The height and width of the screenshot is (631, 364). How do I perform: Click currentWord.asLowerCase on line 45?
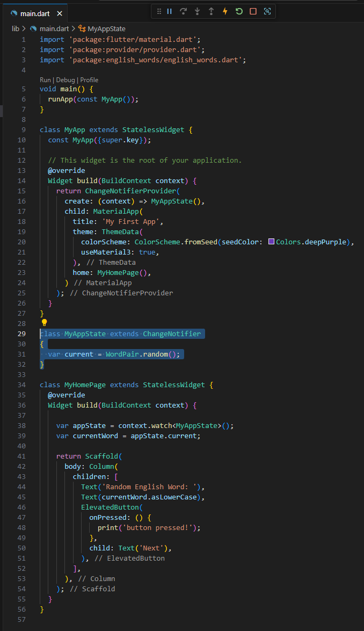(149, 497)
